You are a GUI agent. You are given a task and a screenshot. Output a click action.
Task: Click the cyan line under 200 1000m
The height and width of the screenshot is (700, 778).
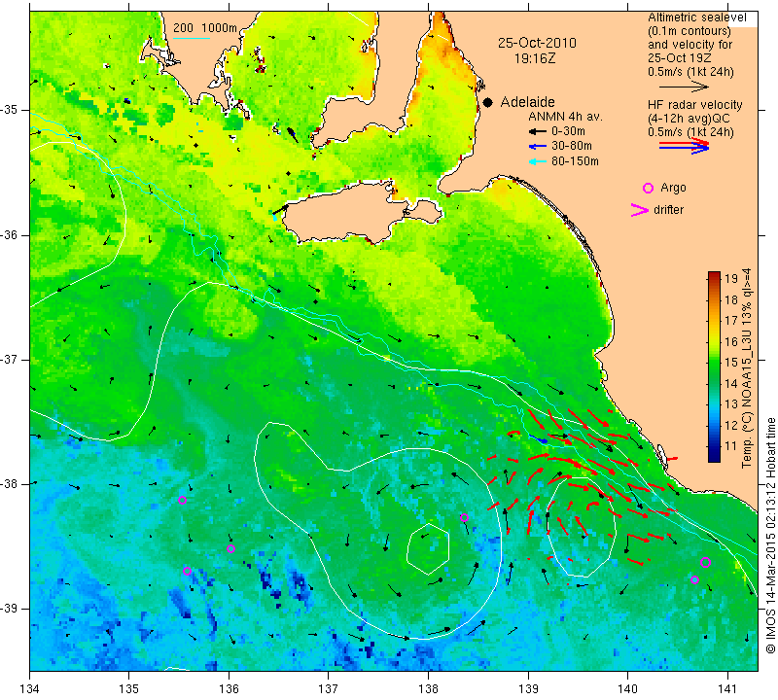192,38
